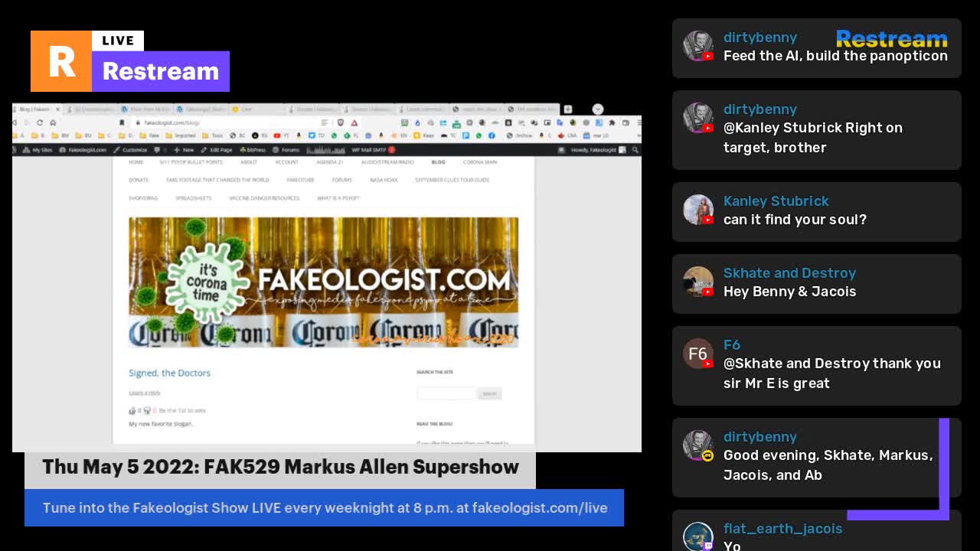Open the Brave shield icon in address bar

(x=341, y=122)
